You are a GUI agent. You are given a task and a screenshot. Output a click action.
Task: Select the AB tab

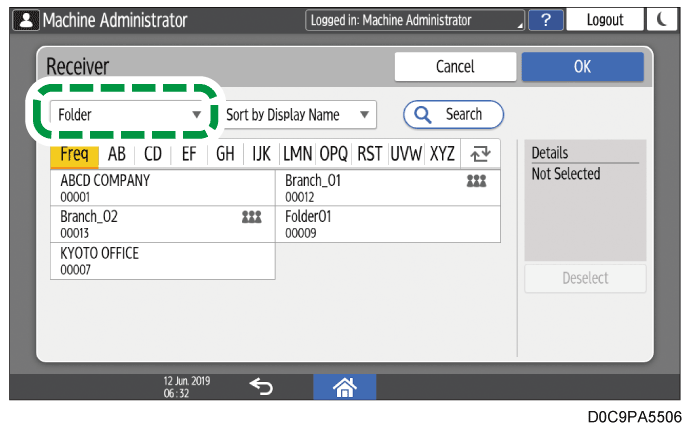pos(117,154)
